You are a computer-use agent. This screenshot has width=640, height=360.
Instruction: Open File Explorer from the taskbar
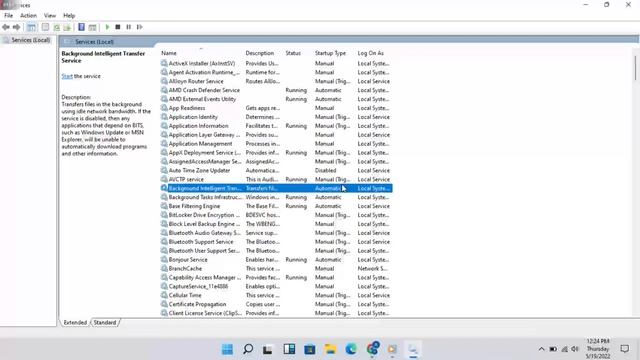(x=330, y=349)
